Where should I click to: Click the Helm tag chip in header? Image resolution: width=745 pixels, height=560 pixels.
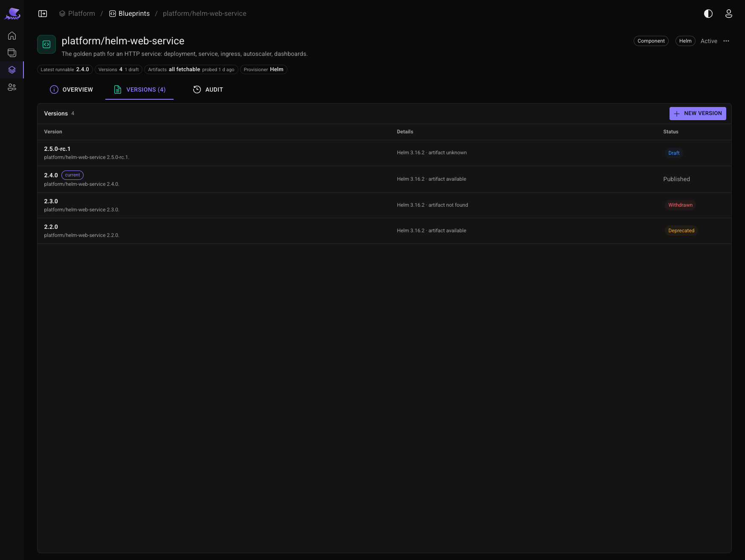coord(685,41)
